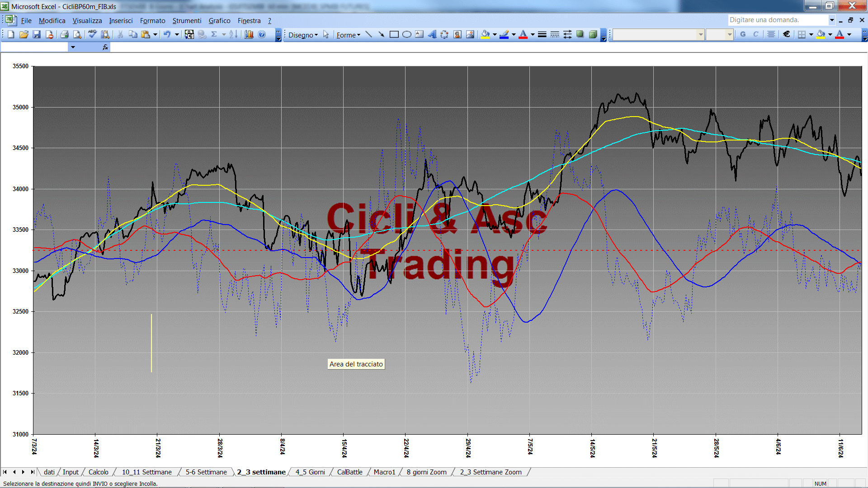Image resolution: width=868 pixels, height=488 pixels.
Task: Open the Grafico menu
Action: [x=219, y=20]
